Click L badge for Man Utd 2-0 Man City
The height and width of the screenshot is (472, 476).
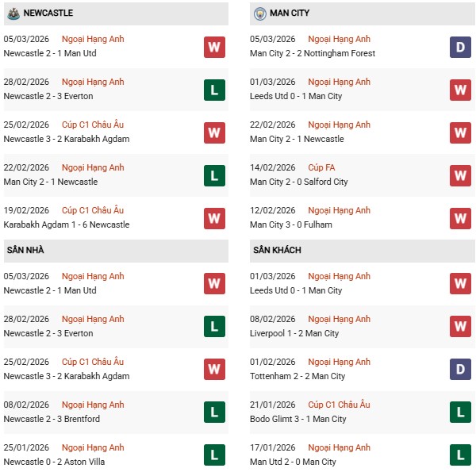pos(460,455)
